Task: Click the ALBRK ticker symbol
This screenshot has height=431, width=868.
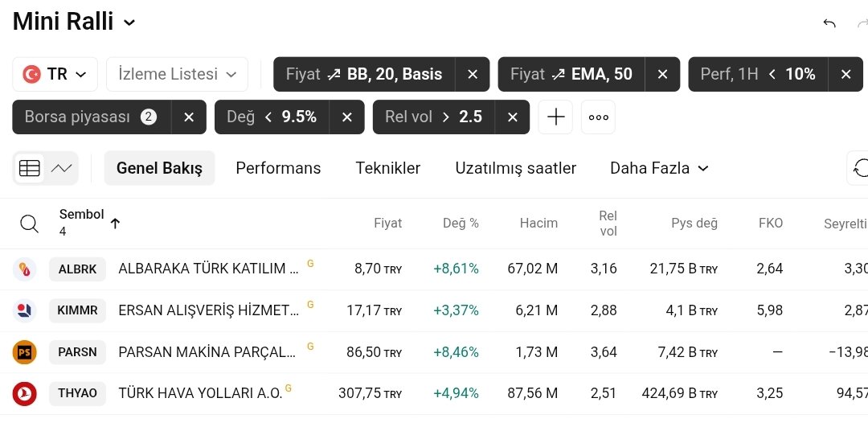Action: pos(77,269)
